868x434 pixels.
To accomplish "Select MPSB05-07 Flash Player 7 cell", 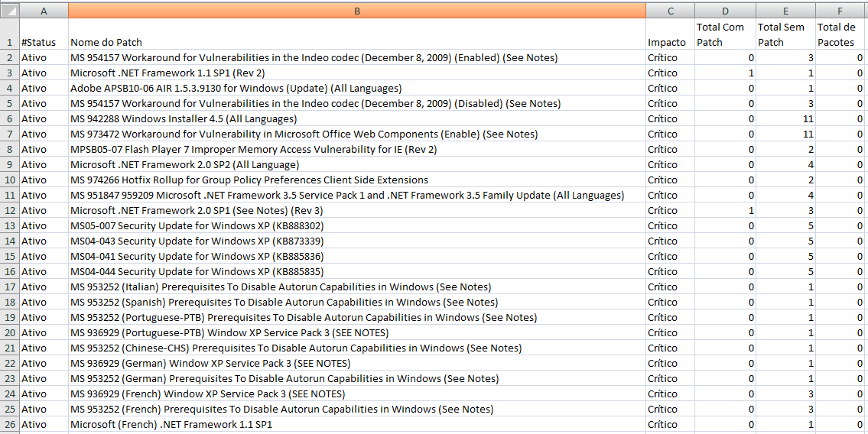I will [x=357, y=149].
